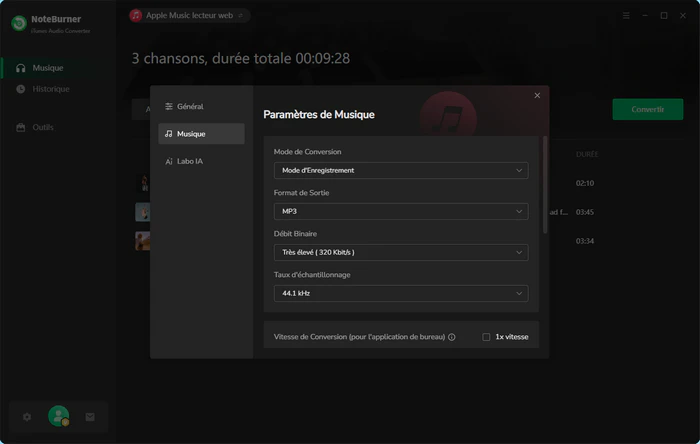Screen dimensions: 700x444
Task: Expand the Mode de Conversion dropdown
Action: [x=401, y=170]
